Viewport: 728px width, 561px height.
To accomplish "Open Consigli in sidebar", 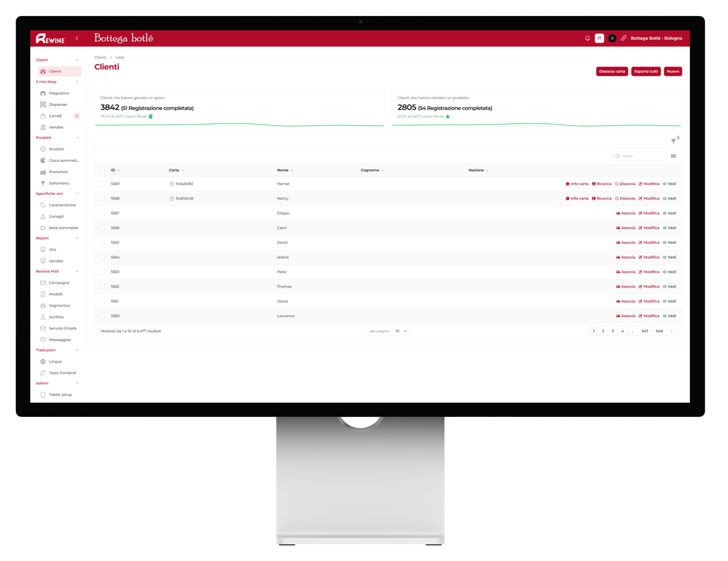I will pyautogui.click(x=59, y=216).
